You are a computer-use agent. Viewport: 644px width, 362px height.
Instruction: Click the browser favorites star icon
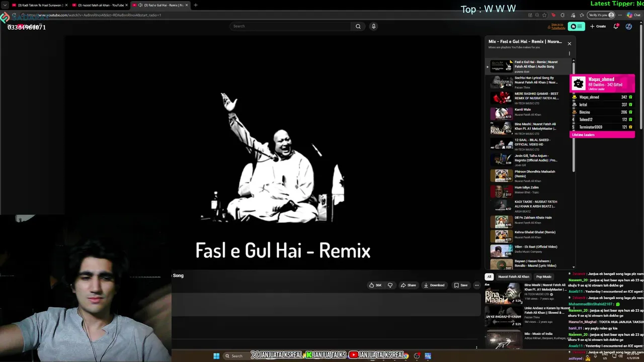pos(544,15)
